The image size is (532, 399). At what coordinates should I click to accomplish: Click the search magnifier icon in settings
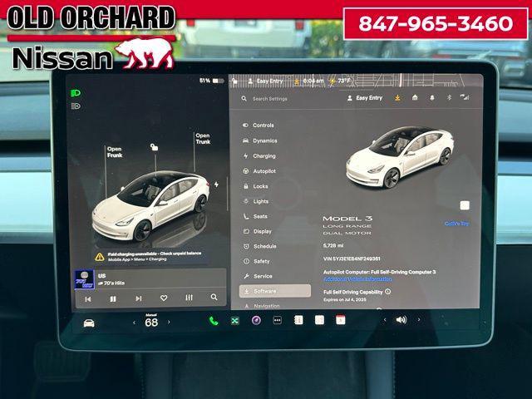(244, 98)
